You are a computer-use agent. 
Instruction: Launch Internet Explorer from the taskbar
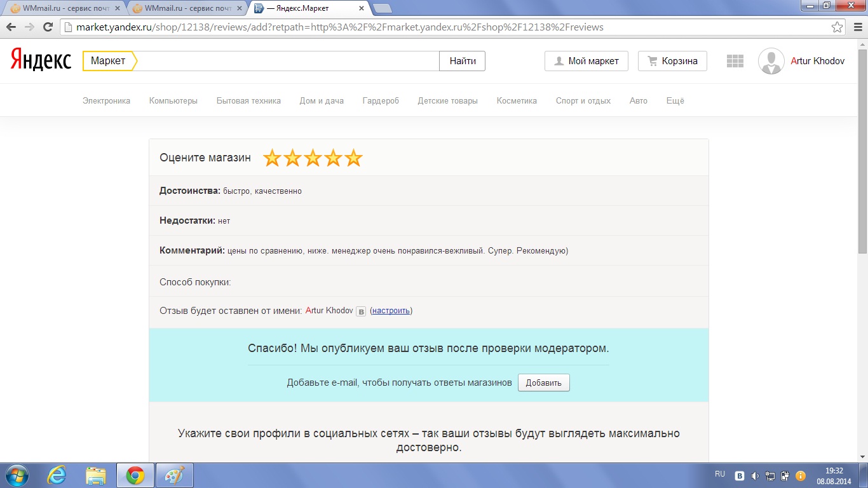tap(57, 475)
